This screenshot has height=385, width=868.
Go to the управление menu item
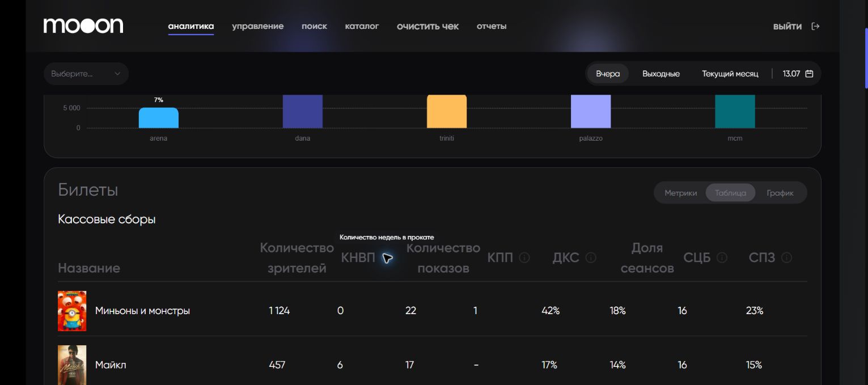point(258,26)
